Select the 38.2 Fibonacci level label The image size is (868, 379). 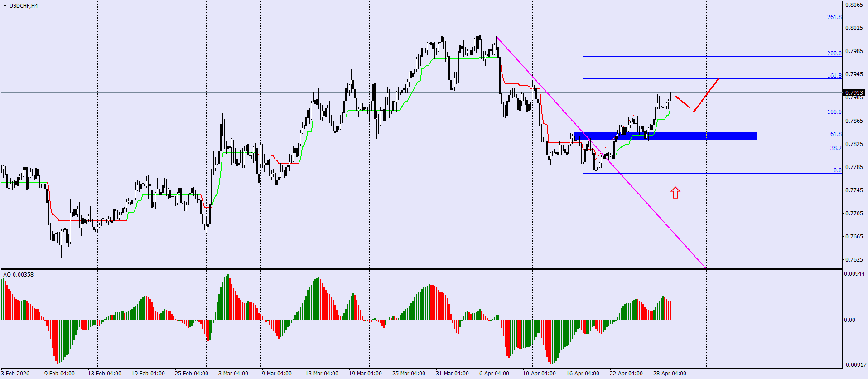836,148
